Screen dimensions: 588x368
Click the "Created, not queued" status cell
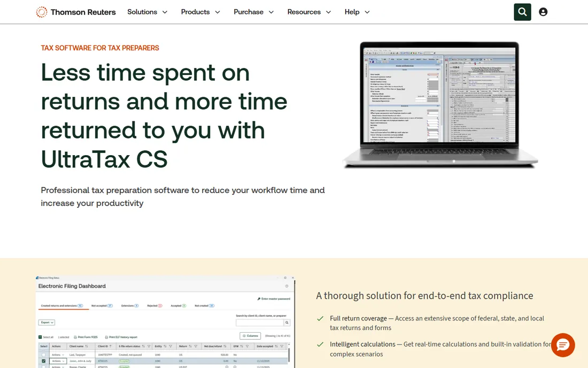click(x=130, y=355)
